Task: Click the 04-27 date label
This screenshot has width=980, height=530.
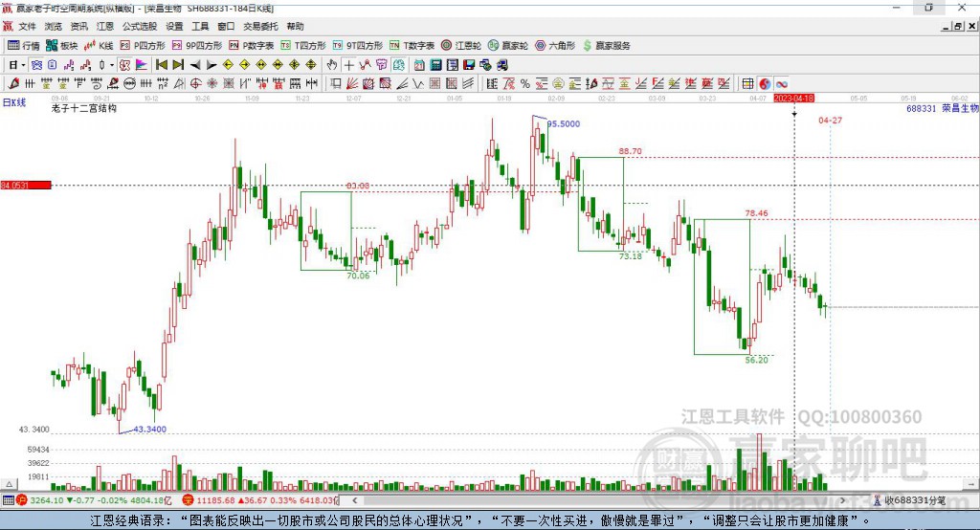Action: pyautogui.click(x=830, y=120)
